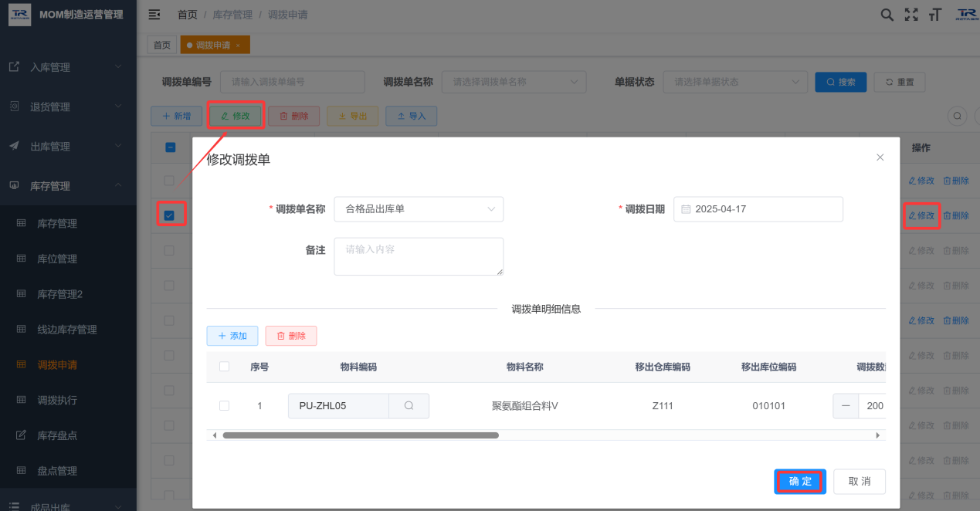
Task: Click the PU-ZHL05 material code field
Action: (338, 406)
